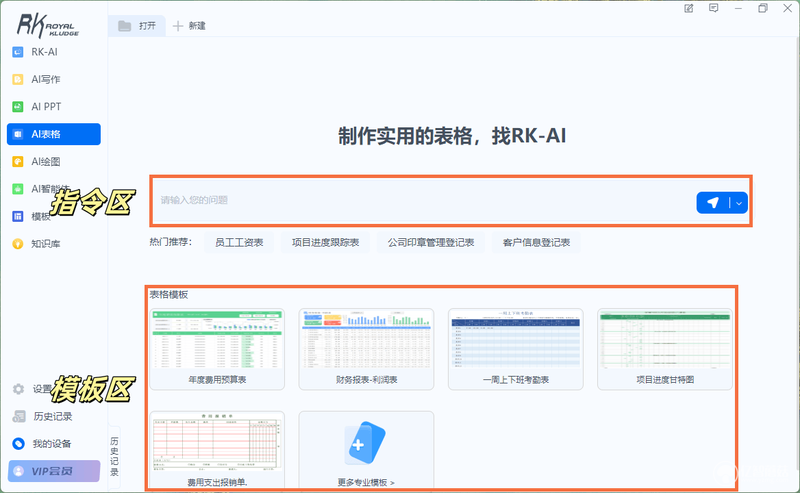Click the 我的设备 sidebar icon
The height and width of the screenshot is (493, 800).
18,443
